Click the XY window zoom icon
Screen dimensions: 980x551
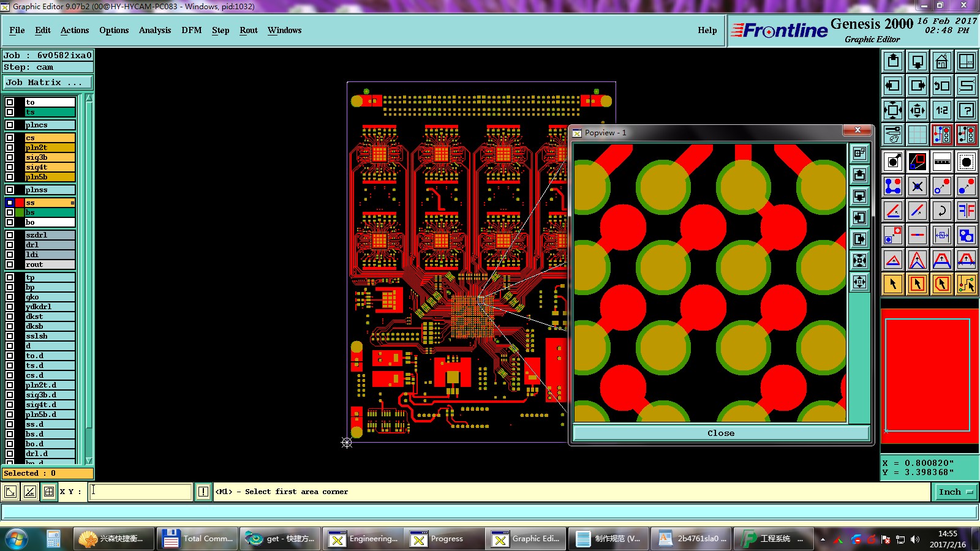click(967, 61)
